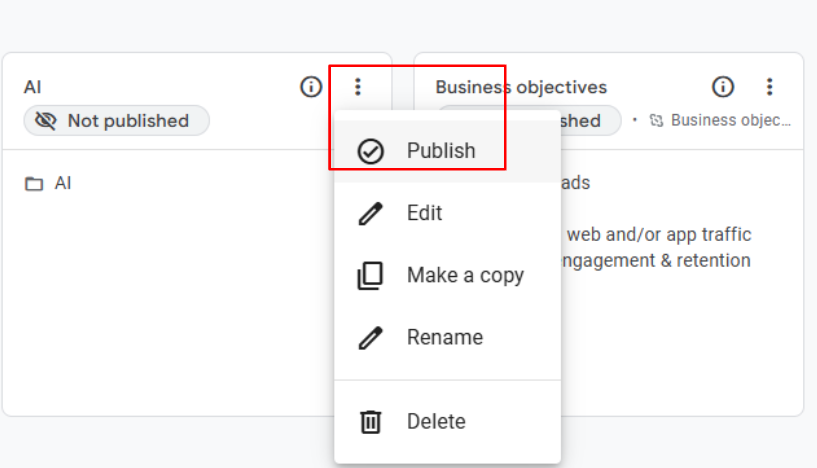Click the duplicate pages icon for Make a copy
The width and height of the screenshot is (817, 468).
tap(370, 276)
